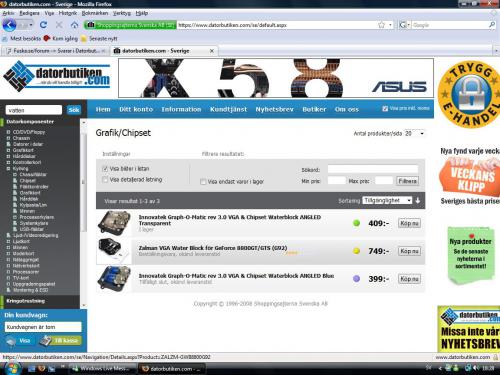Expand the Kylning category in sidebar

[8, 169]
